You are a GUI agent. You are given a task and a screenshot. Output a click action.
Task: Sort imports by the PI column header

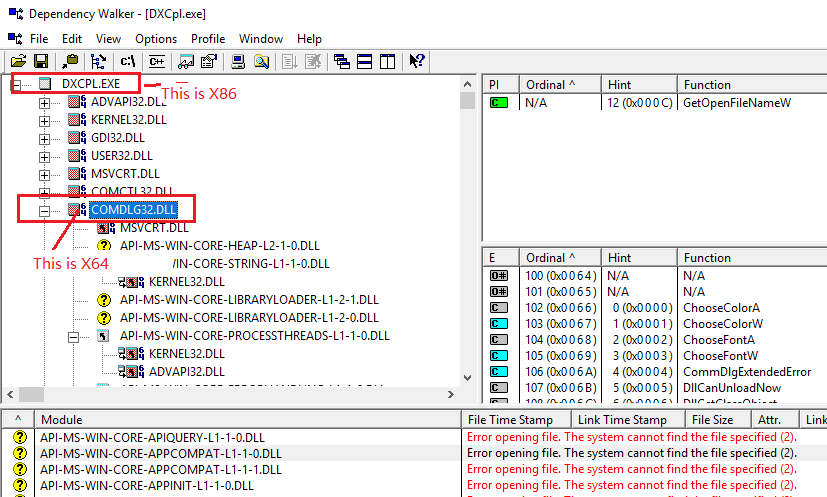501,84
